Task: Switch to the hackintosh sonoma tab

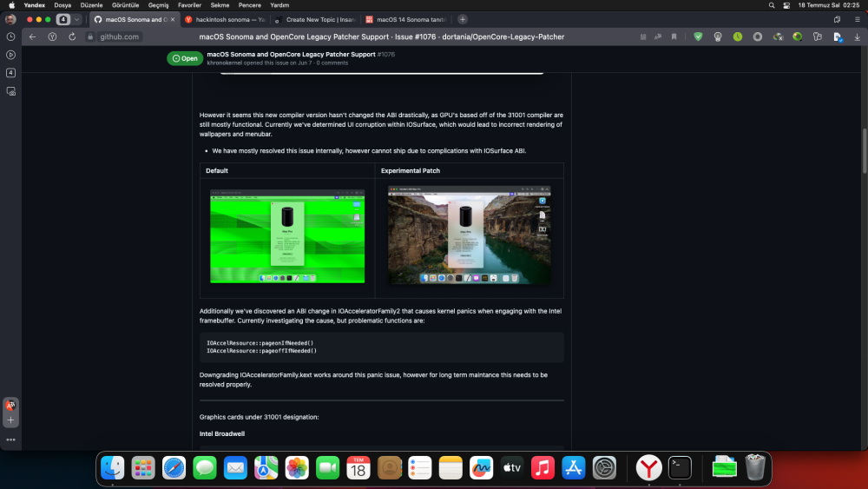Action: click(225, 19)
